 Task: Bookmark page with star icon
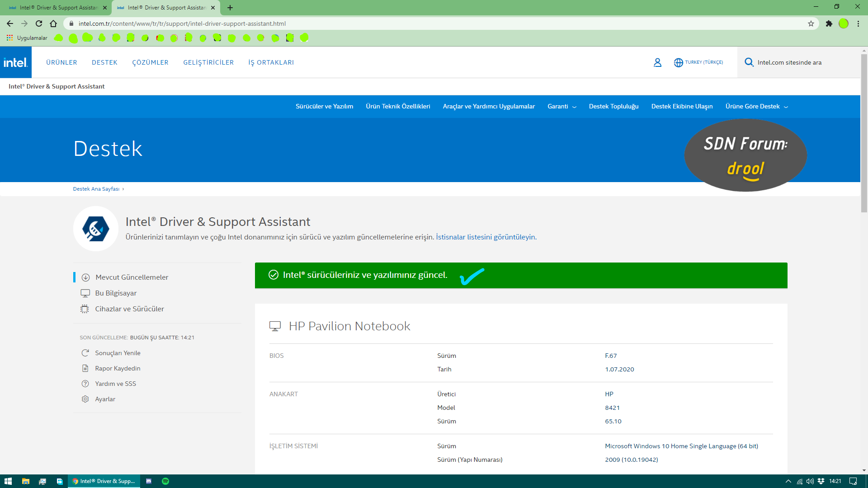[811, 23]
